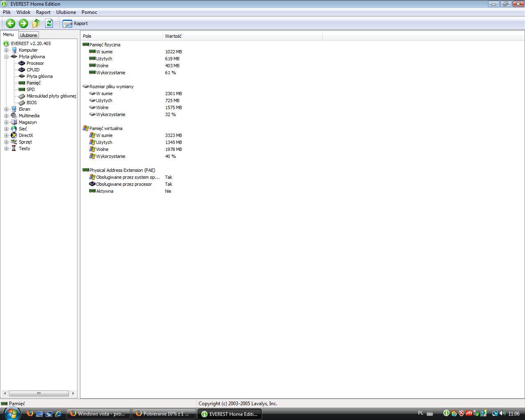This screenshot has height=420, width=525.
Task: Select EVEREST v2.20.405 root node
Action: click(x=31, y=43)
